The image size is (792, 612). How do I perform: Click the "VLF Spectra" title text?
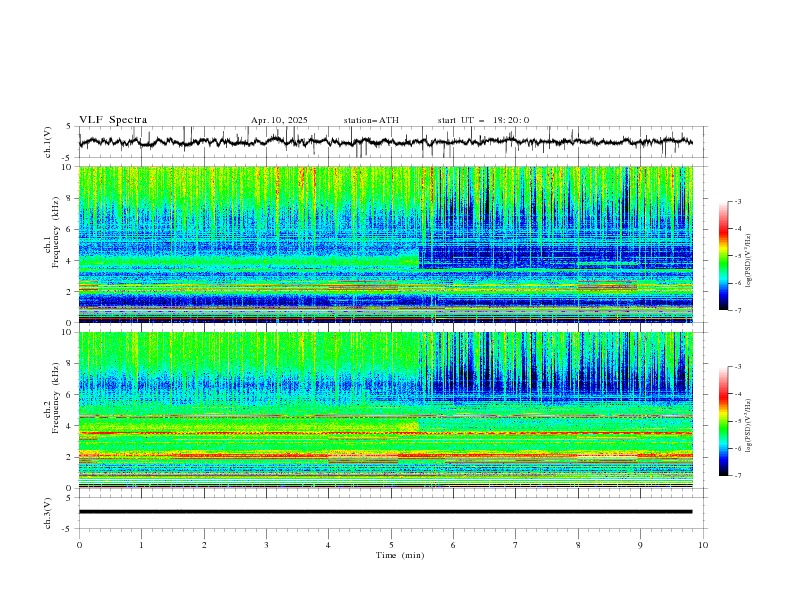click(113, 120)
